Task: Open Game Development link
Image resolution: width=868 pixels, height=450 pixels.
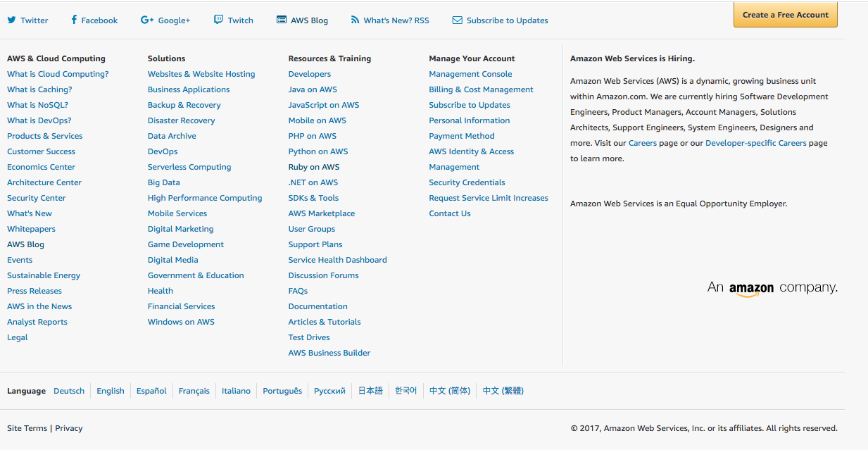Action: [x=186, y=244]
